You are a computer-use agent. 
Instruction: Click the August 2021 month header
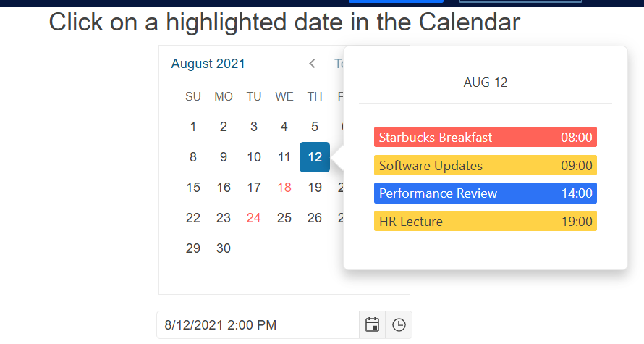pyautogui.click(x=208, y=64)
